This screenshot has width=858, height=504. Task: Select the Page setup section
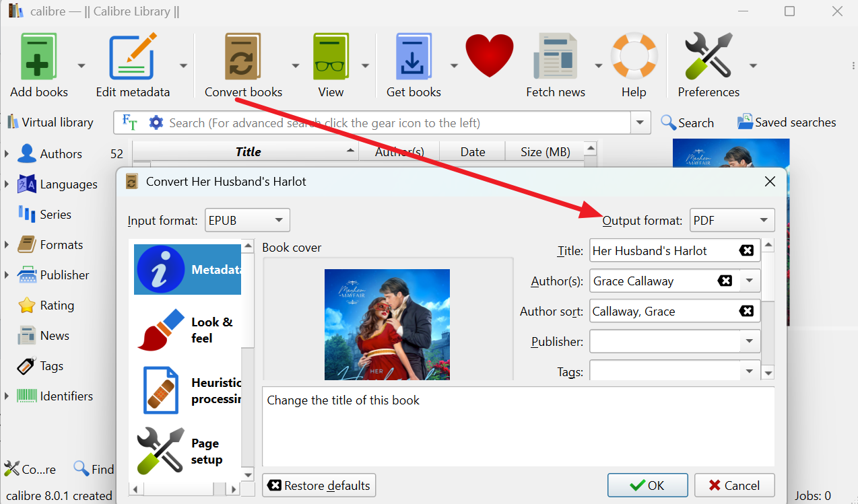tap(187, 451)
